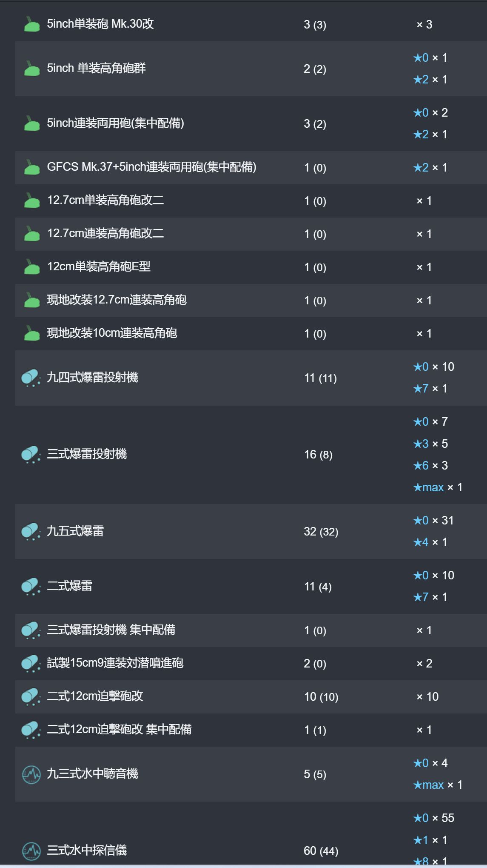Click the gun icon next to 5inch 単装高角砲群
Image resolution: width=487 pixels, height=868 pixels.
pos(31,69)
